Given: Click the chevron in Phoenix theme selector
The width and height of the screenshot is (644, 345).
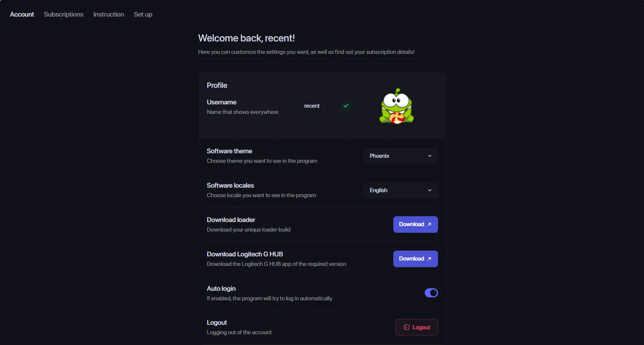Looking at the screenshot, I should click(430, 156).
